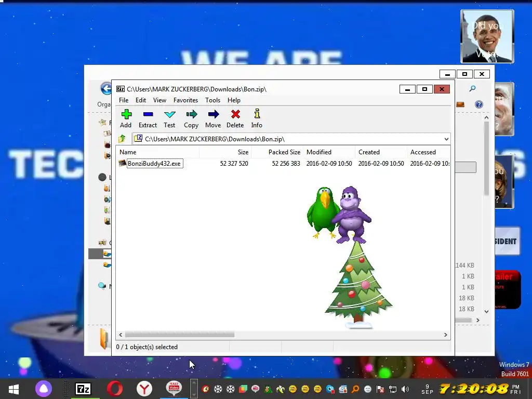Sort by the Created column header

tap(381, 152)
